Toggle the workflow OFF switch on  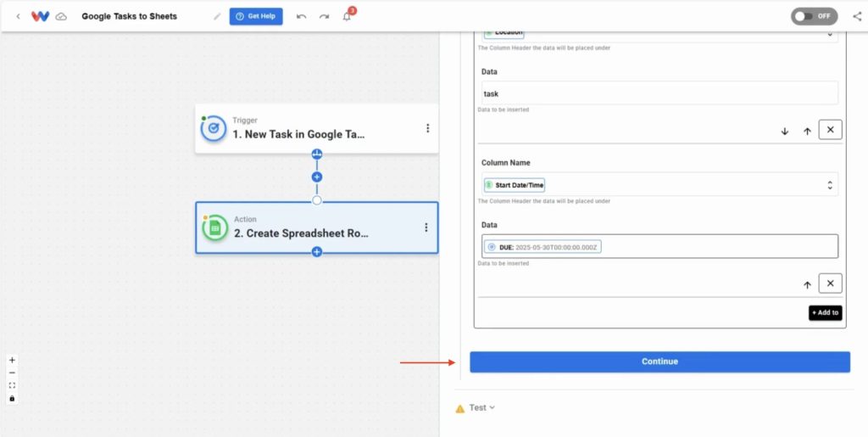click(814, 16)
